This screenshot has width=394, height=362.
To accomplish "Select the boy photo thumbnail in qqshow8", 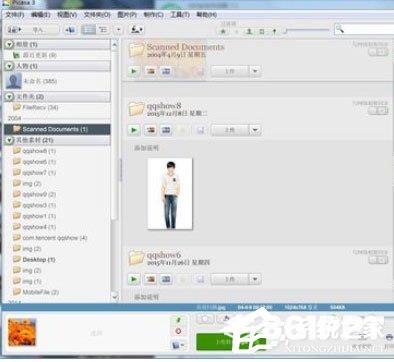I will pos(170,194).
